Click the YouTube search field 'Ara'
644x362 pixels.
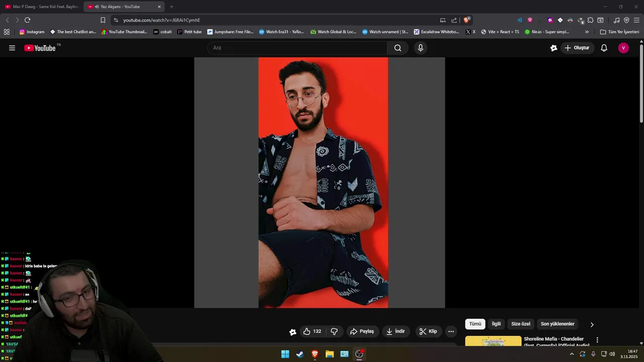[297, 48]
